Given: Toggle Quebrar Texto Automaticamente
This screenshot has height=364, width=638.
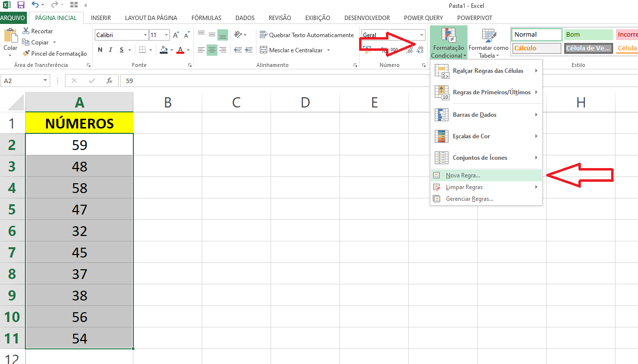Looking at the screenshot, I should [x=306, y=35].
